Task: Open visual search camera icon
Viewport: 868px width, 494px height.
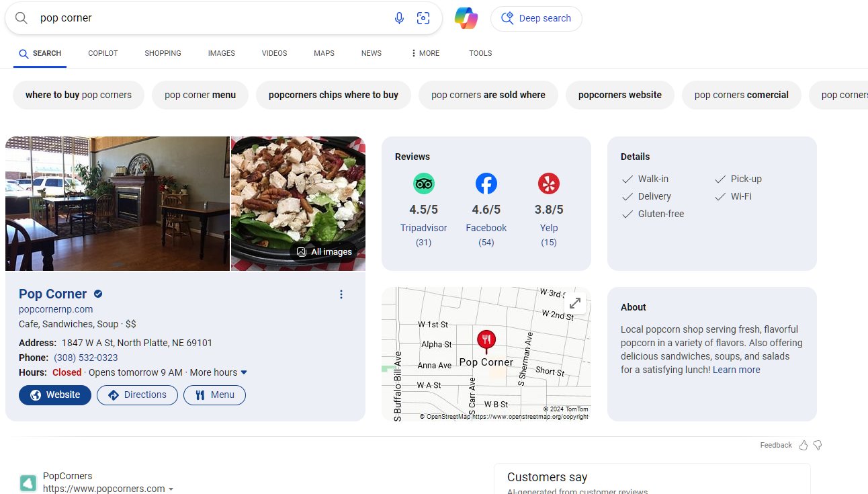Action: click(x=423, y=18)
